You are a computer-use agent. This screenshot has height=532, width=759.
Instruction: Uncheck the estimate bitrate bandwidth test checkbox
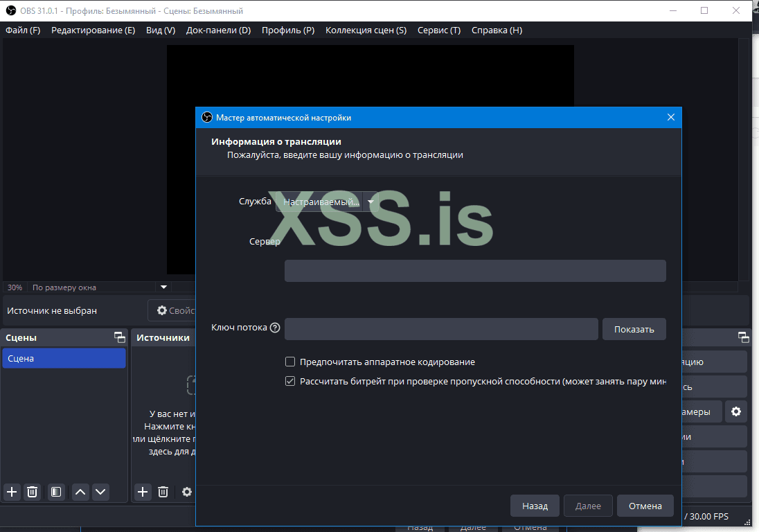(x=290, y=381)
